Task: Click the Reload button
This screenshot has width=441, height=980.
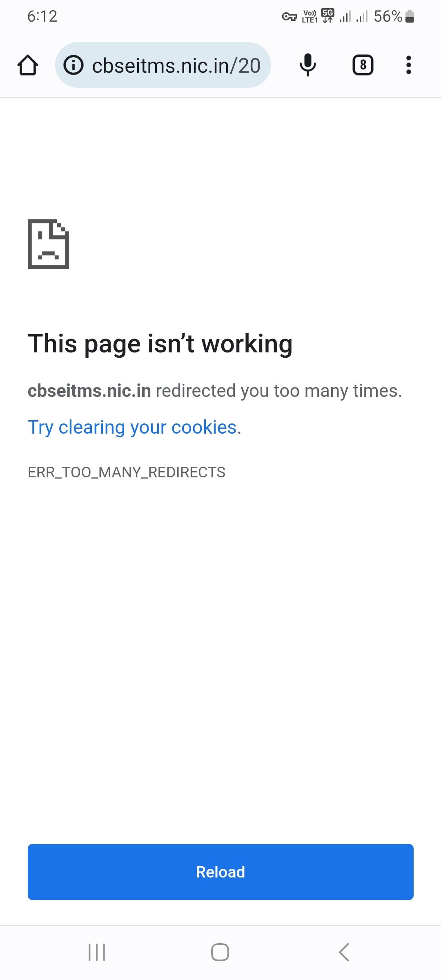Action: [x=220, y=872]
